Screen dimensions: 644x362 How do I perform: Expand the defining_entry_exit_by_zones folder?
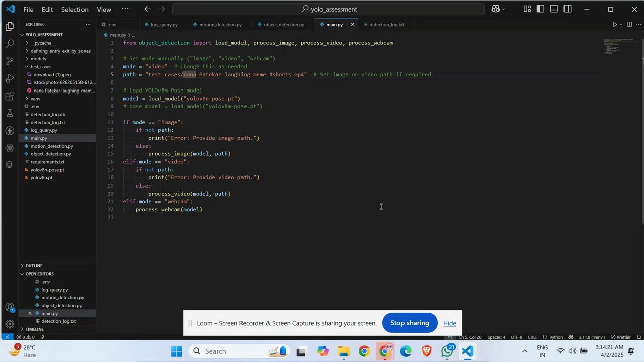coord(60,51)
